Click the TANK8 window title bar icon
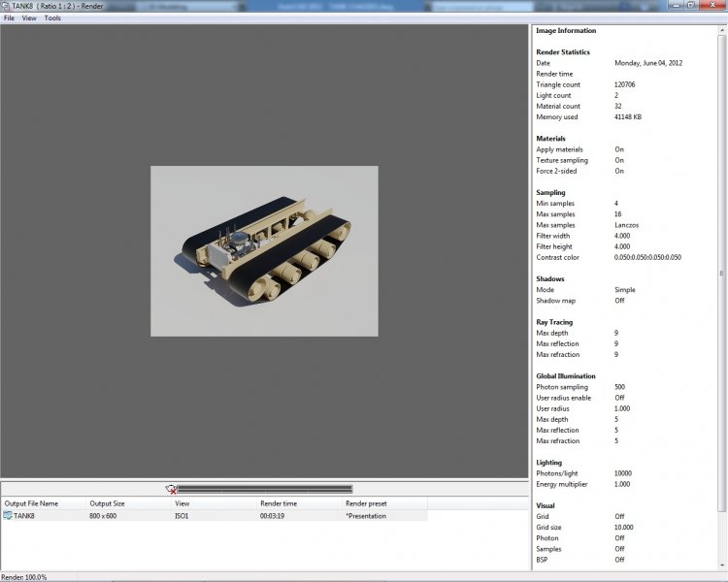Image resolution: width=728 pixels, height=582 pixels. point(5,6)
